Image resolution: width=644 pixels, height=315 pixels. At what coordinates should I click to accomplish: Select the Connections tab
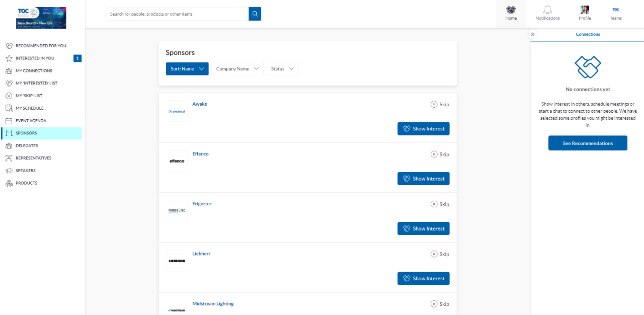tap(588, 34)
